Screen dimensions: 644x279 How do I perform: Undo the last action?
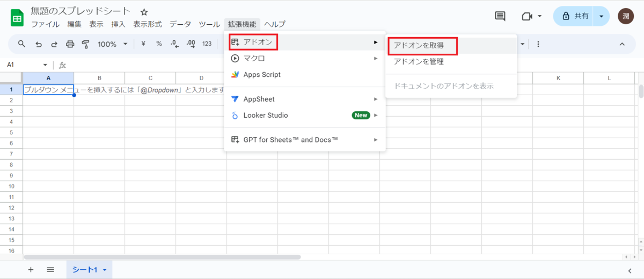tap(39, 44)
